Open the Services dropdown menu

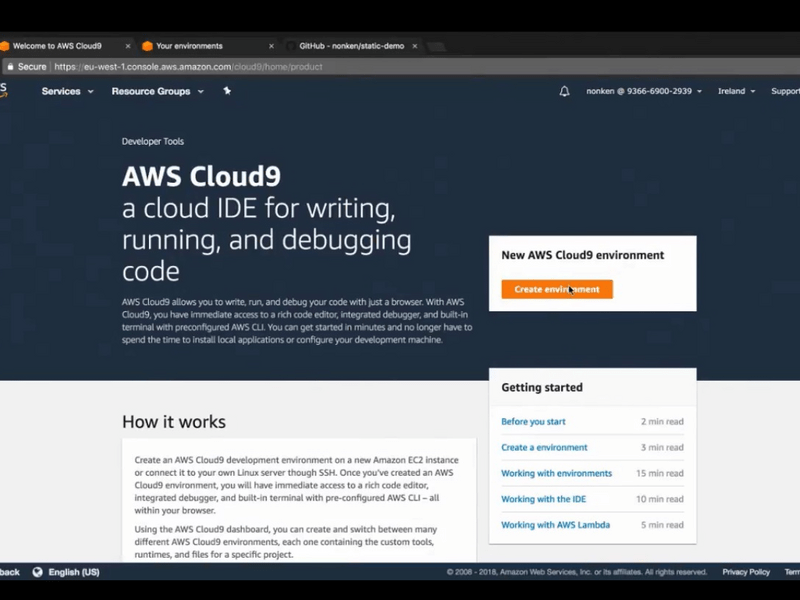[67, 91]
